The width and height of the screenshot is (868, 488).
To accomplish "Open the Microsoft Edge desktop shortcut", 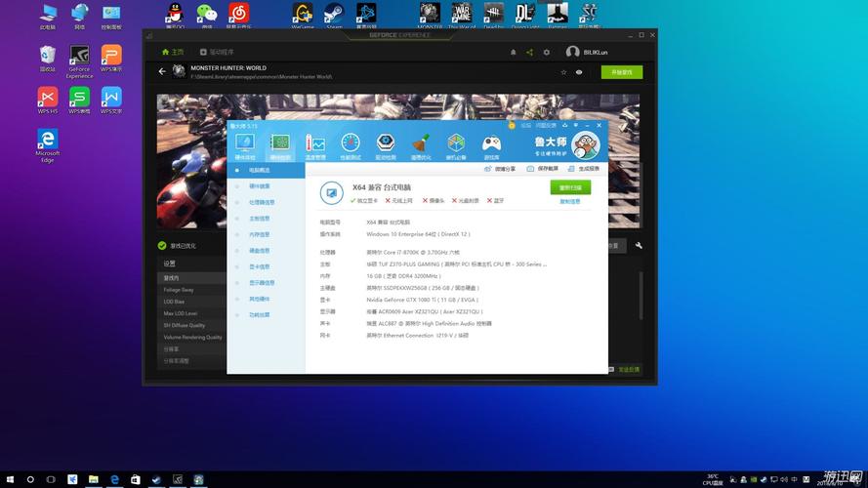I will point(48,146).
